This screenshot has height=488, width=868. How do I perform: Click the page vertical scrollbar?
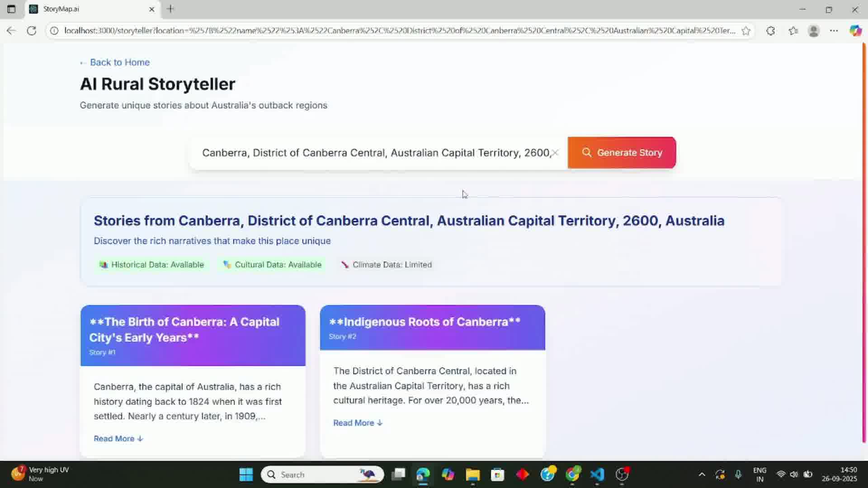coord(864,244)
